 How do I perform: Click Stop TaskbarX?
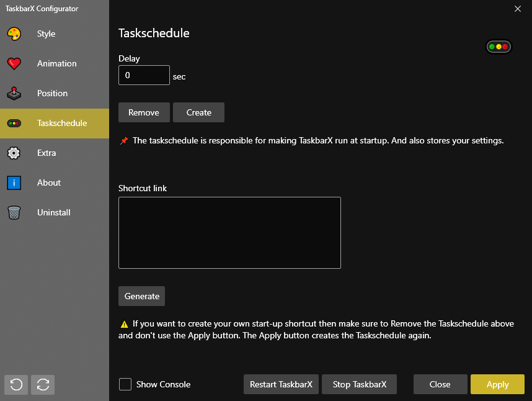click(359, 384)
